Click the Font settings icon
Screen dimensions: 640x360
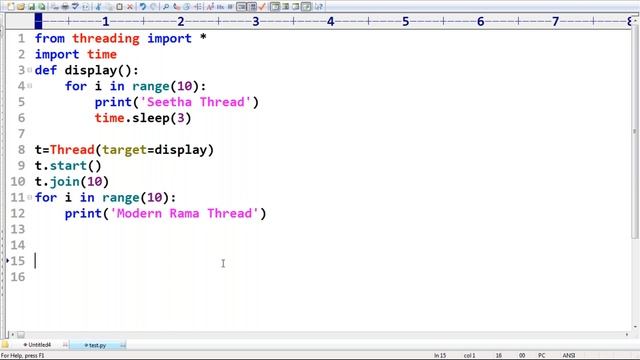pos(210,7)
